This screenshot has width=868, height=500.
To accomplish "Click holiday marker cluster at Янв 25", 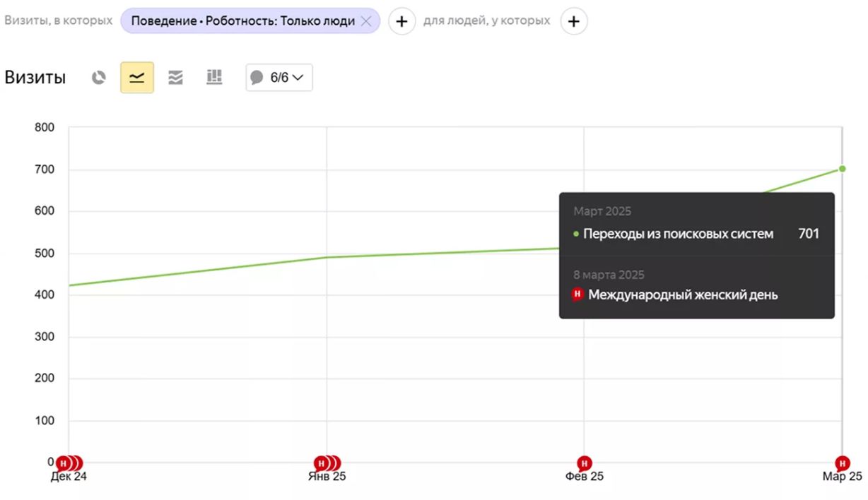I will [x=327, y=463].
